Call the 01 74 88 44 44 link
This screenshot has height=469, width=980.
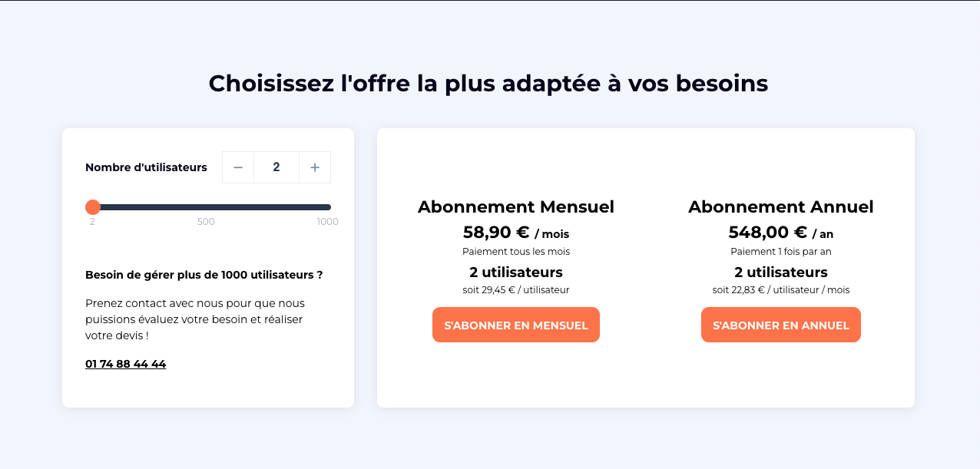pyautogui.click(x=125, y=364)
